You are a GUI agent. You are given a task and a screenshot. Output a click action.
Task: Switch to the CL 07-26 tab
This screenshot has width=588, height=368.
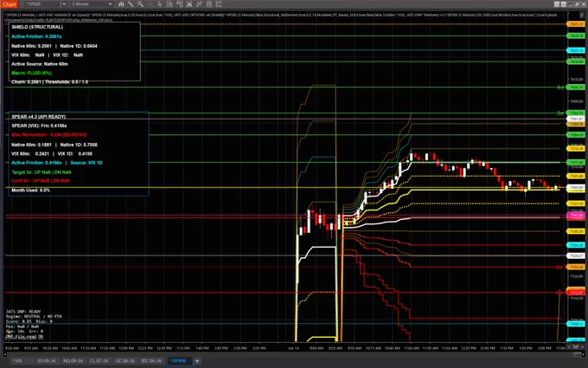click(x=99, y=361)
